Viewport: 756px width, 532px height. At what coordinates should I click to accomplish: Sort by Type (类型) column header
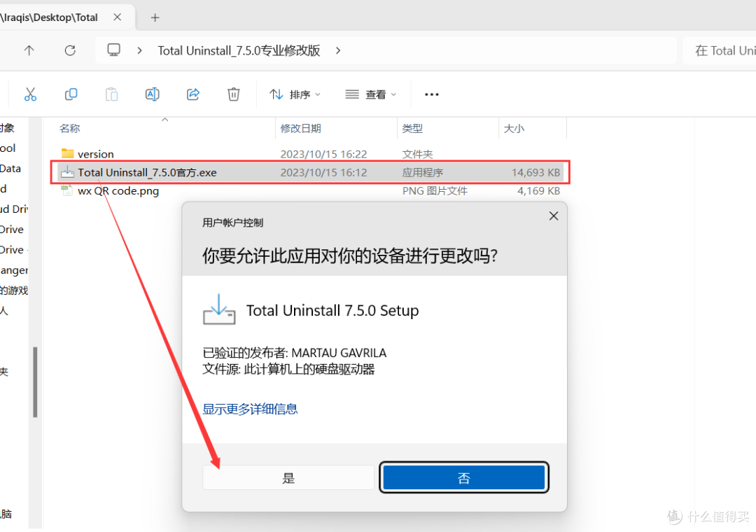412,128
